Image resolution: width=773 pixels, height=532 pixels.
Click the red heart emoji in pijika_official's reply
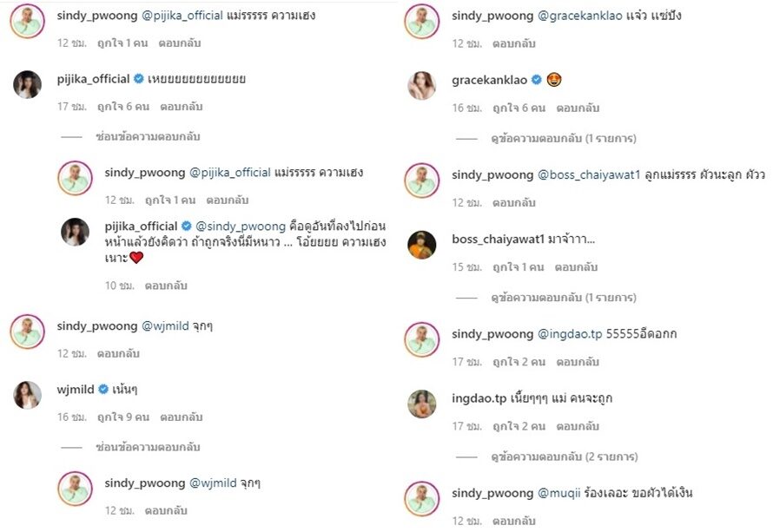(136, 257)
